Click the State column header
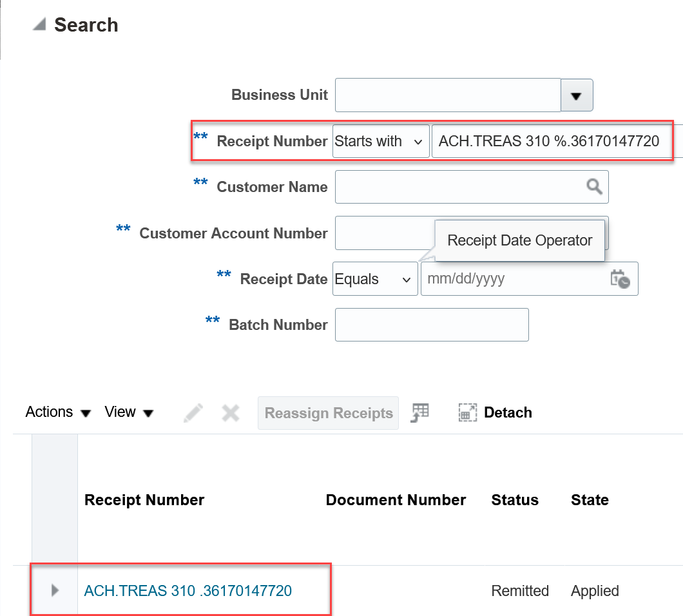 590,499
